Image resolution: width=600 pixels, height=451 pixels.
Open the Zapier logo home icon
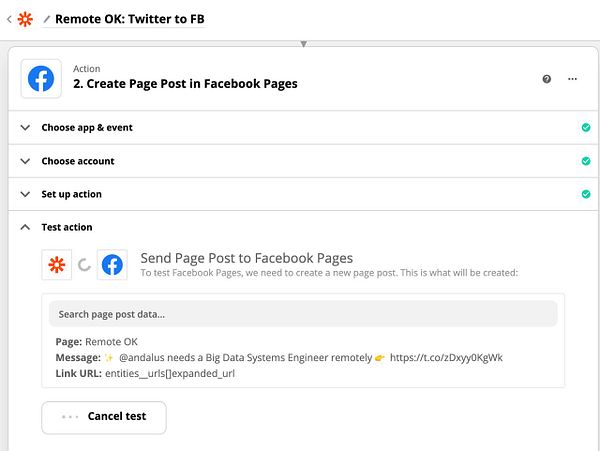pyautogui.click(x=24, y=19)
